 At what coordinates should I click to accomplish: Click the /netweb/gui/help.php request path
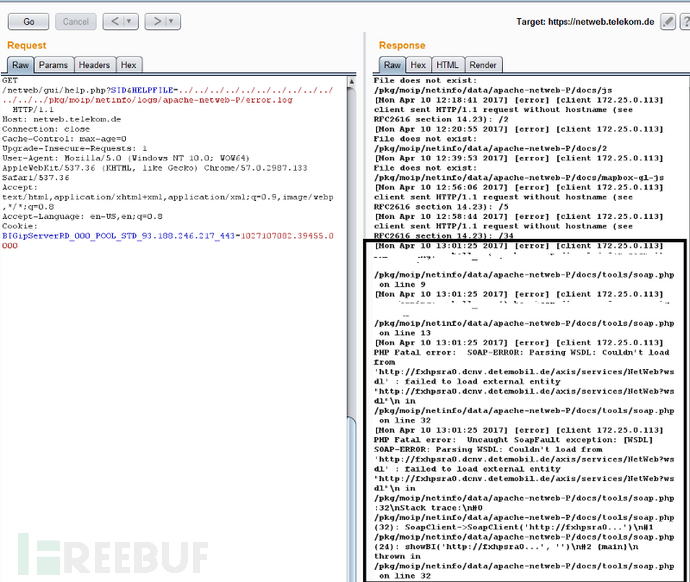[x=54, y=90]
